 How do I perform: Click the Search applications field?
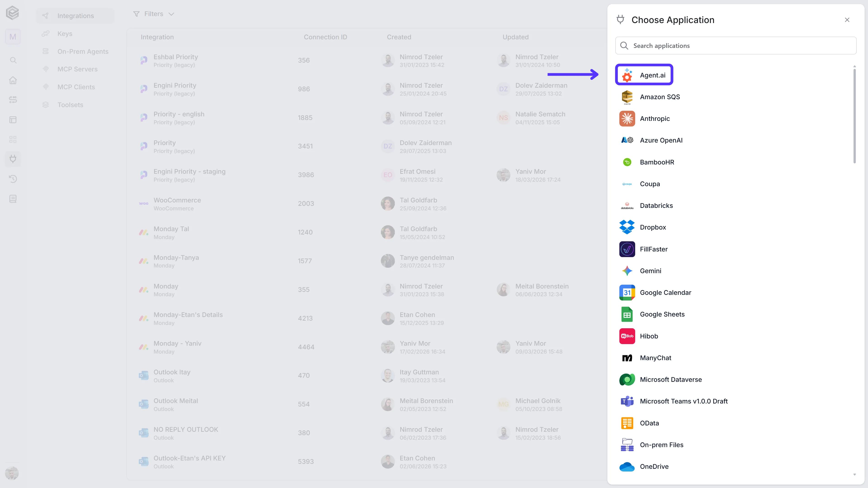tap(736, 45)
